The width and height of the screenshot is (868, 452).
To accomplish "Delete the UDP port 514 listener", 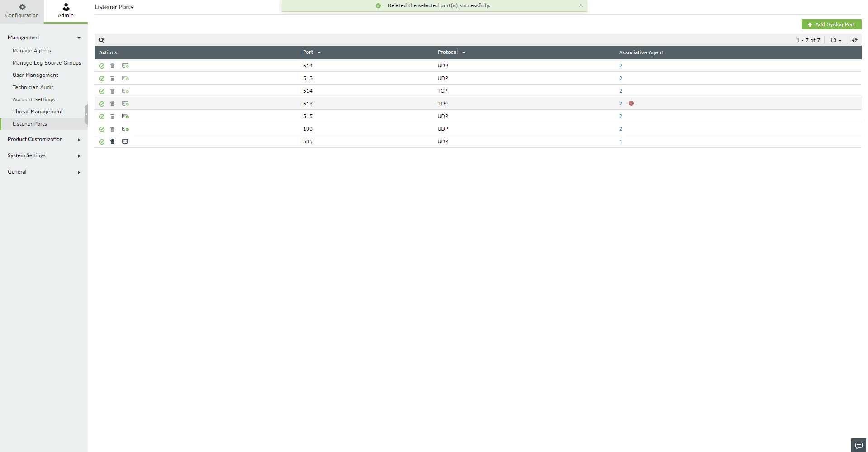I will pos(112,66).
